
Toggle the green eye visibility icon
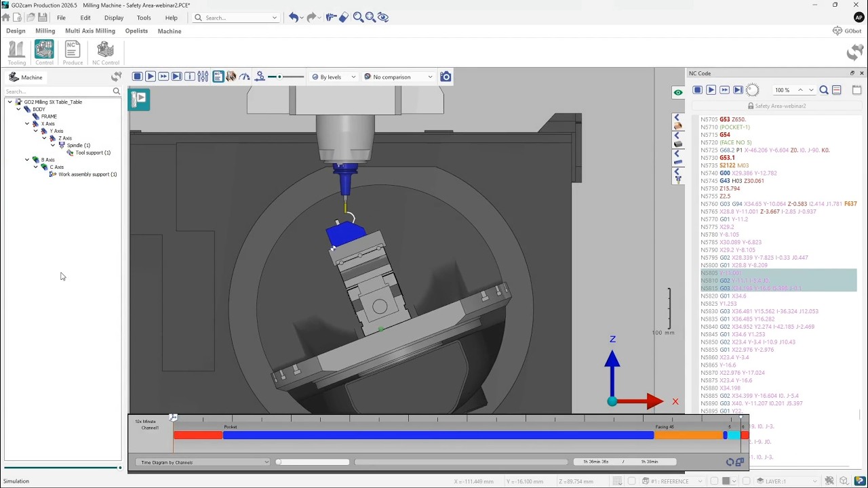[x=678, y=93]
